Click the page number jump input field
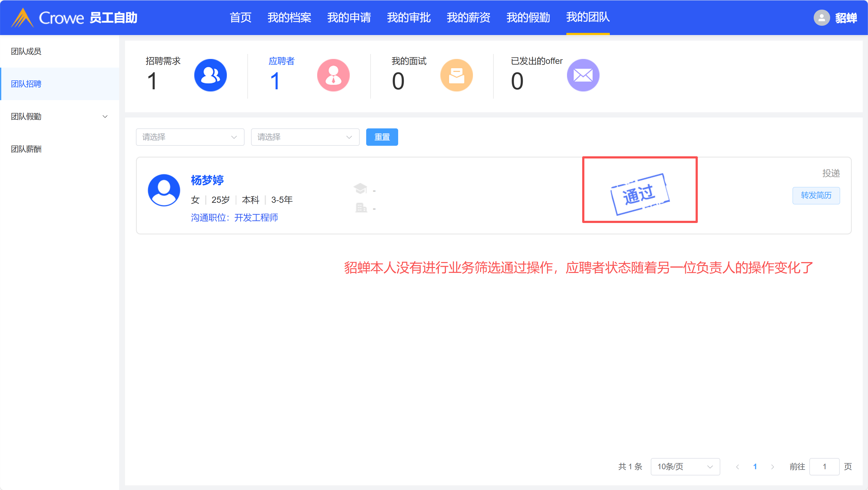This screenshot has width=868, height=490. click(x=824, y=466)
